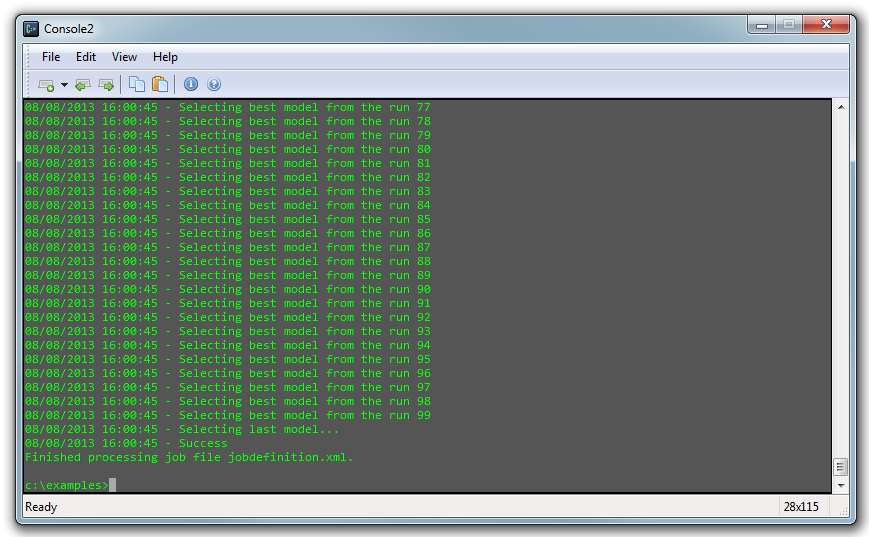Click the Console2 title bar app icon
Screen dimensions: 869x537
click(32, 28)
